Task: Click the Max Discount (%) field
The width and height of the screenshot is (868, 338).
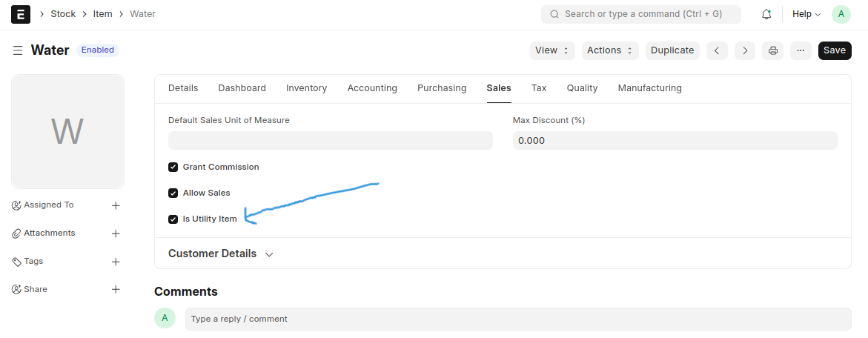Action: tap(675, 141)
